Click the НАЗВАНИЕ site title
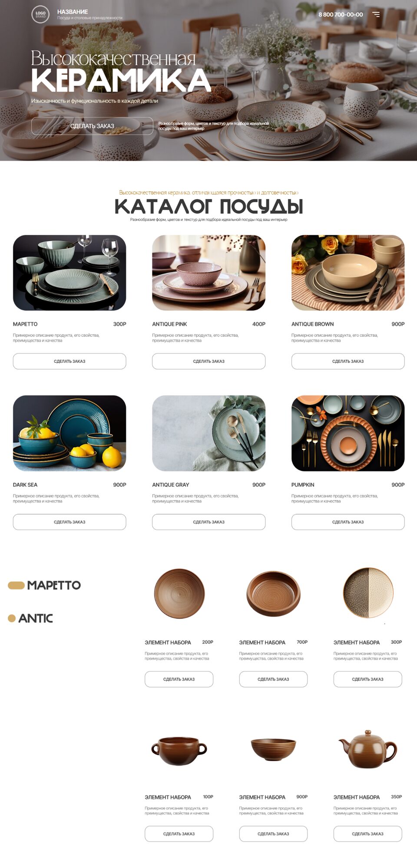Screen dimensions: 417x868 pos(73,12)
